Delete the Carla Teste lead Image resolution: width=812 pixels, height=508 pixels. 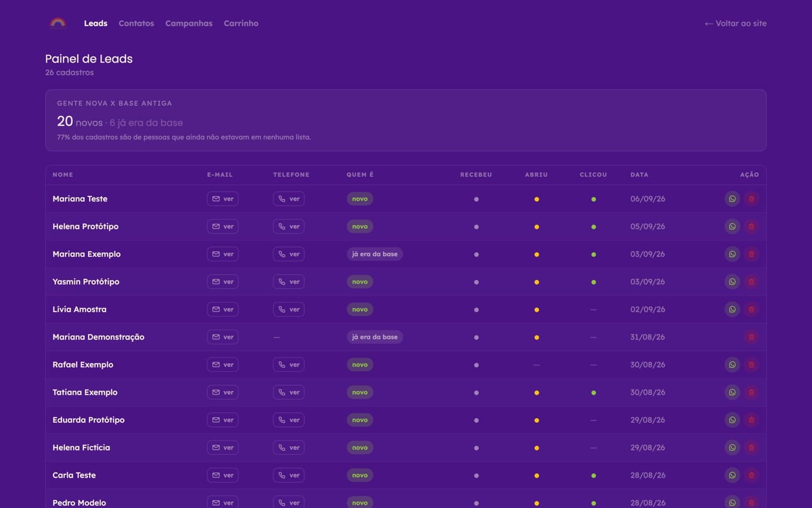[x=751, y=475]
